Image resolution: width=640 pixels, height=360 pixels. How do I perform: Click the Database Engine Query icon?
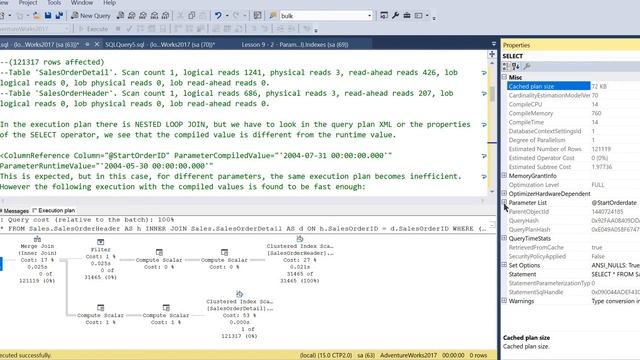120,16
